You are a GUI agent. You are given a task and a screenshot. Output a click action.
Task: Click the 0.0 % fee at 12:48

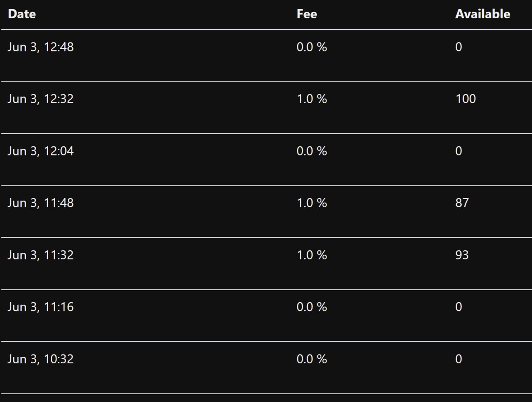pyautogui.click(x=312, y=47)
